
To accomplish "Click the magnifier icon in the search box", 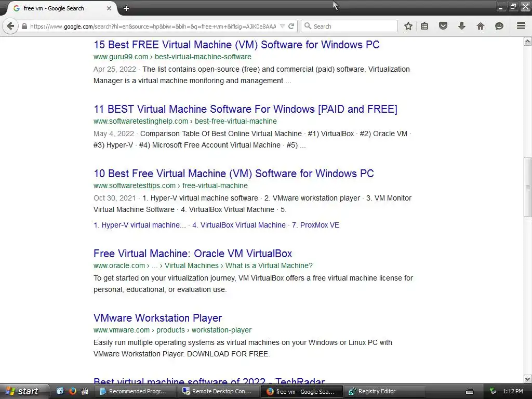I will click(x=308, y=26).
